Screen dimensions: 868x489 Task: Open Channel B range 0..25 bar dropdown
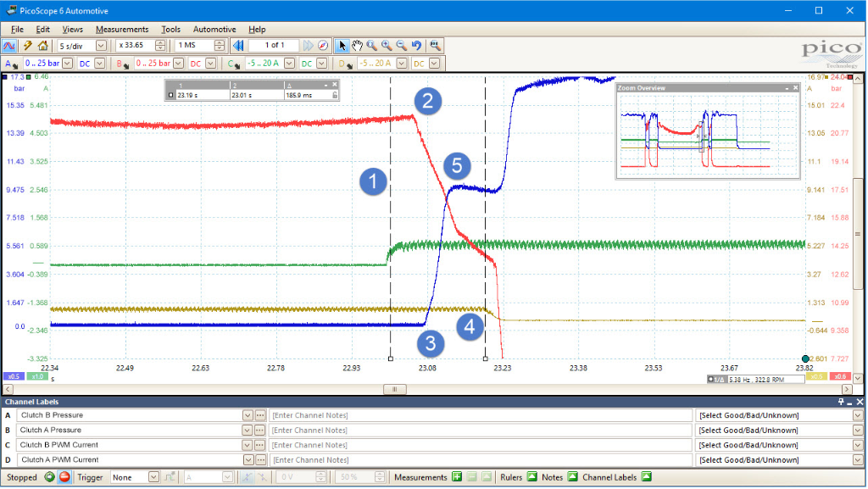pyautogui.click(x=178, y=64)
